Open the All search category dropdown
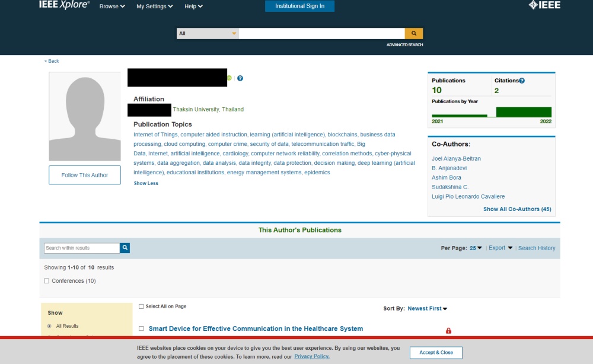 [208, 33]
